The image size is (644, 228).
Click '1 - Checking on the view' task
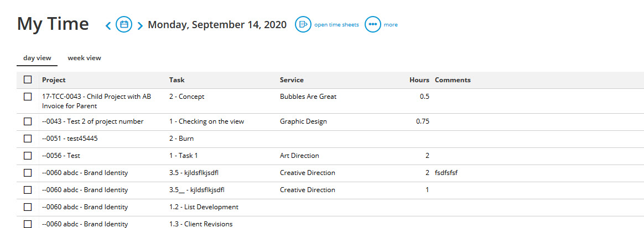[x=206, y=121]
